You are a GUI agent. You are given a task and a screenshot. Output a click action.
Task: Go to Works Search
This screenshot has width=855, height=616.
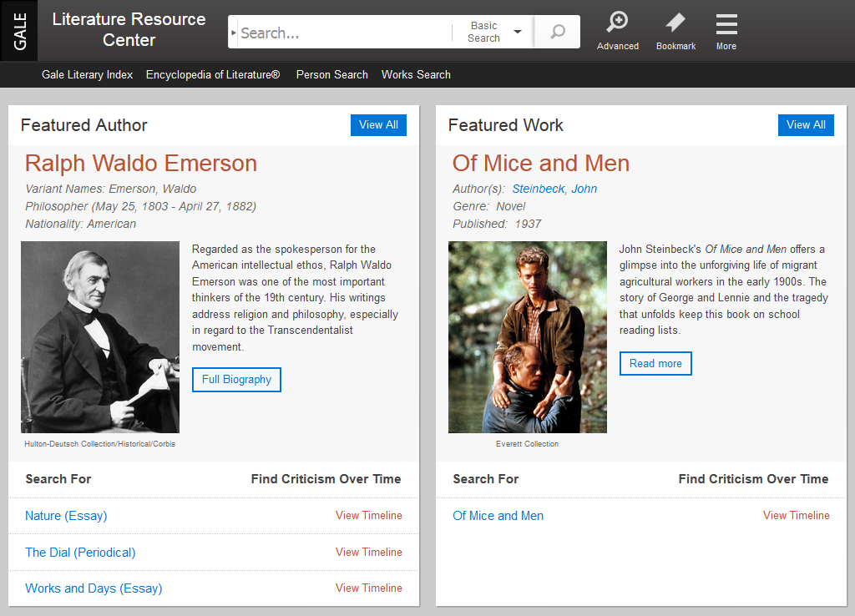pyautogui.click(x=416, y=74)
